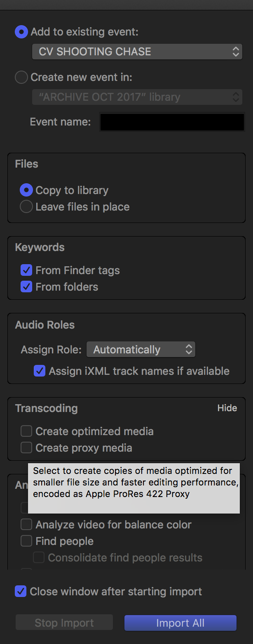The image size is (253, 644).
Task: Click the Import All button
Action: [x=180, y=623]
